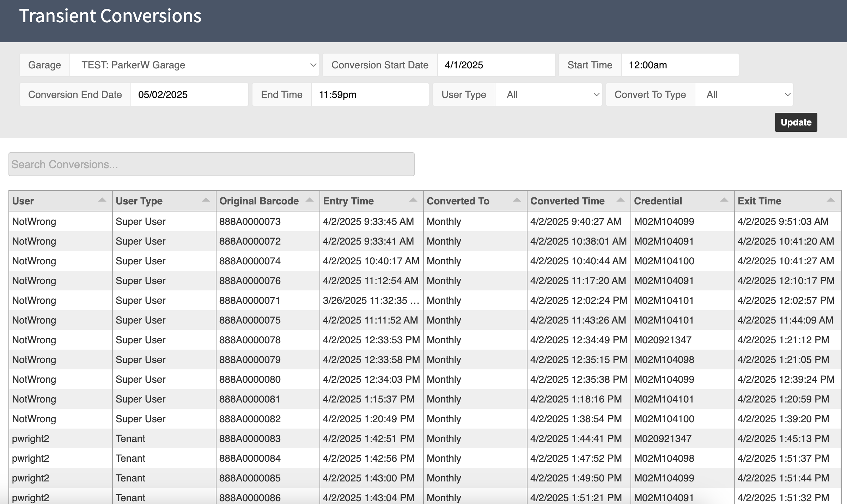This screenshot has height=504, width=847.
Task: Open the Garage dropdown
Action: pos(194,65)
